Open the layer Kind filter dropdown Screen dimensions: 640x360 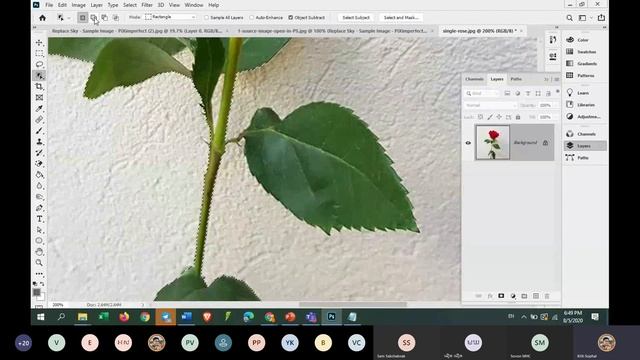[482, 93]
